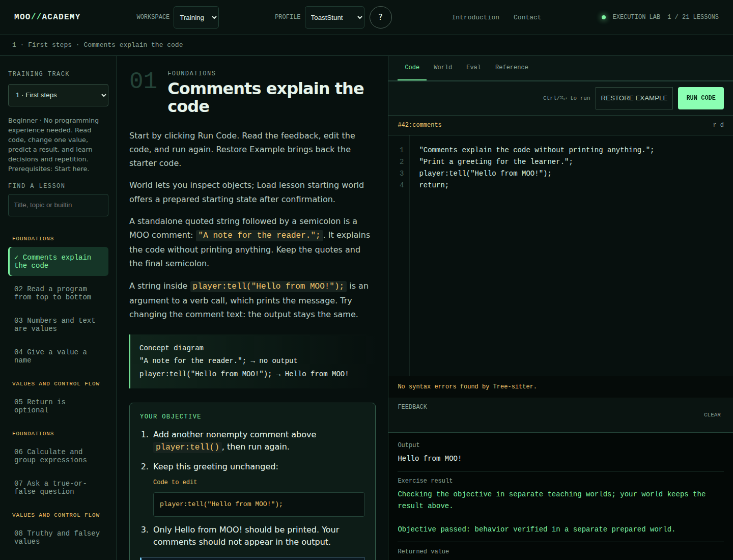Switch to the World tab

coord(443,68)
